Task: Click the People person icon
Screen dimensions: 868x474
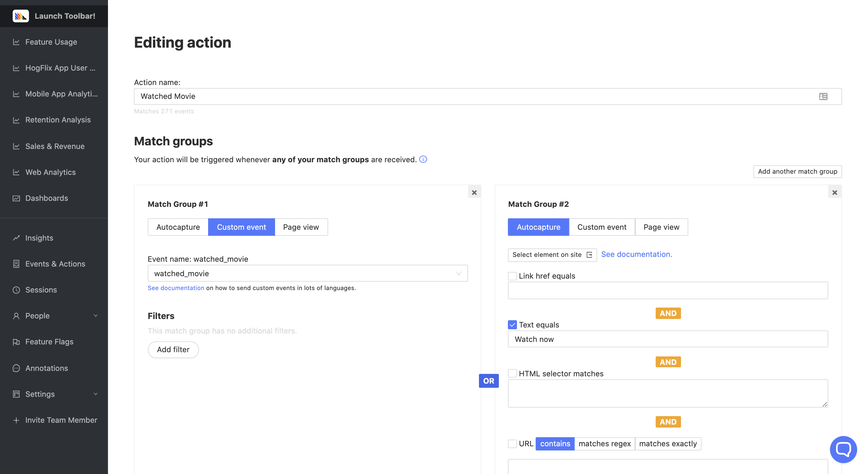Action: pos(16,316)
